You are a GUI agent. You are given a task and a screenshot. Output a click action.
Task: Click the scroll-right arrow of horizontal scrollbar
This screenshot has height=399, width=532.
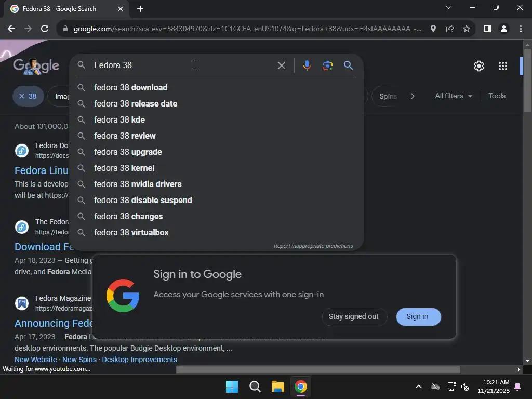click(x=518, y=369)
